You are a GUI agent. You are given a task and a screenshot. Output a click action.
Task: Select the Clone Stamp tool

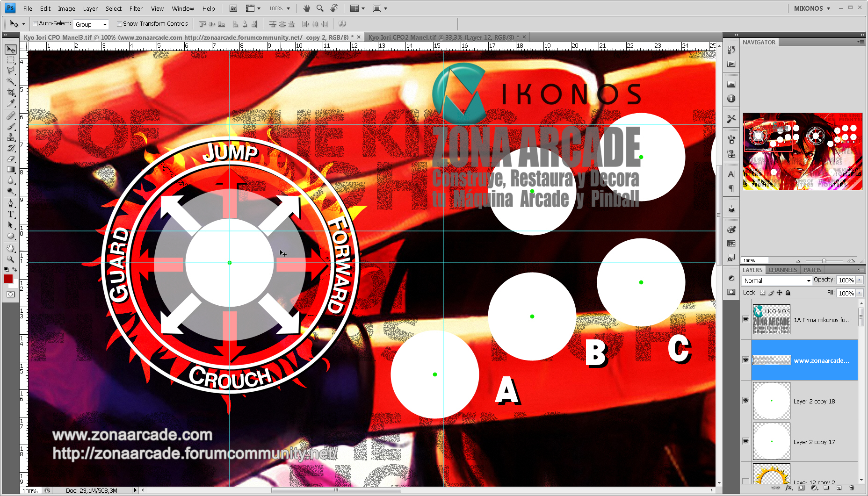[x=11, y=137]
